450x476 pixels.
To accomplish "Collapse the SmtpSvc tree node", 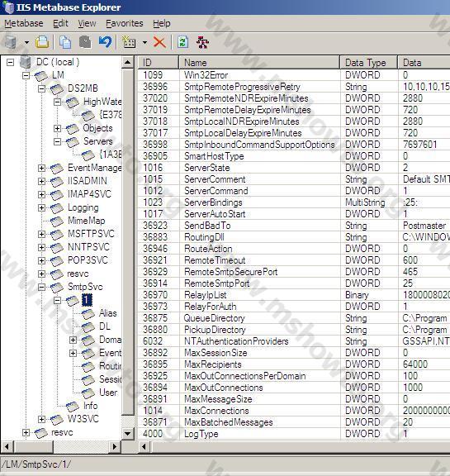I will click(x=41, y=288).
